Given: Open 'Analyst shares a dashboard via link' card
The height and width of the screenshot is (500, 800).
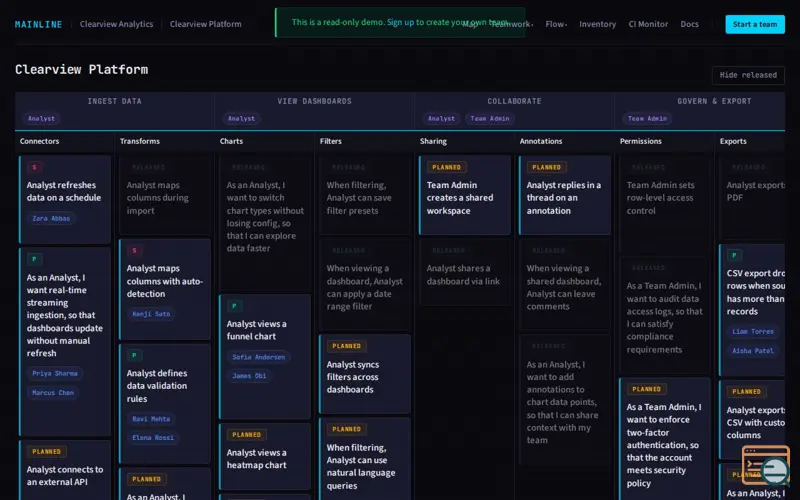Looking at the screenshot, I should pos(464,272).
